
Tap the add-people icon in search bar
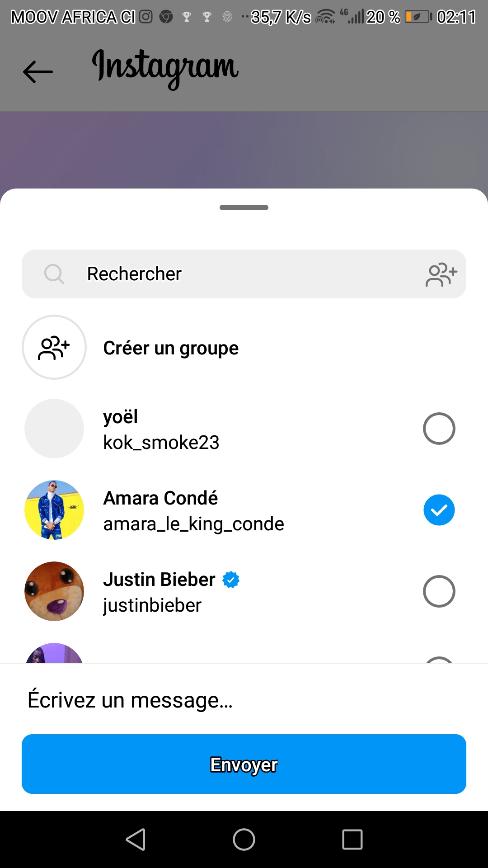(441, 274)
